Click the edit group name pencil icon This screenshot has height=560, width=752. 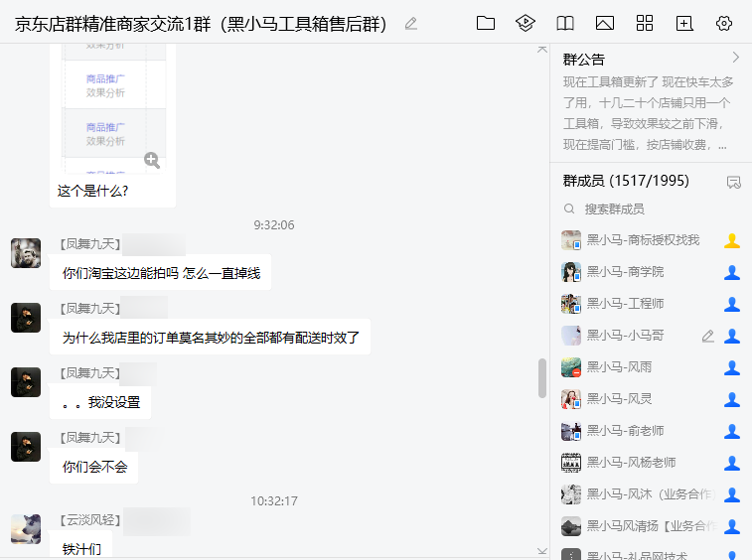coord(411,24)
